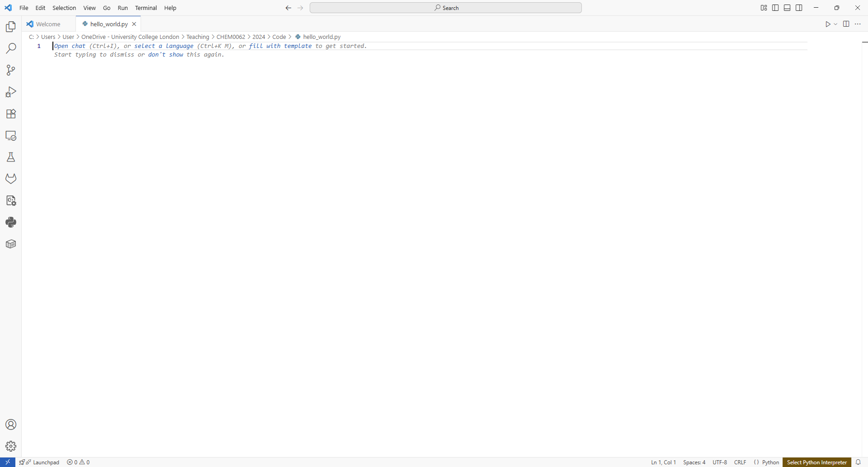Open the Code breadcrumb dropdown

point(279,37)
